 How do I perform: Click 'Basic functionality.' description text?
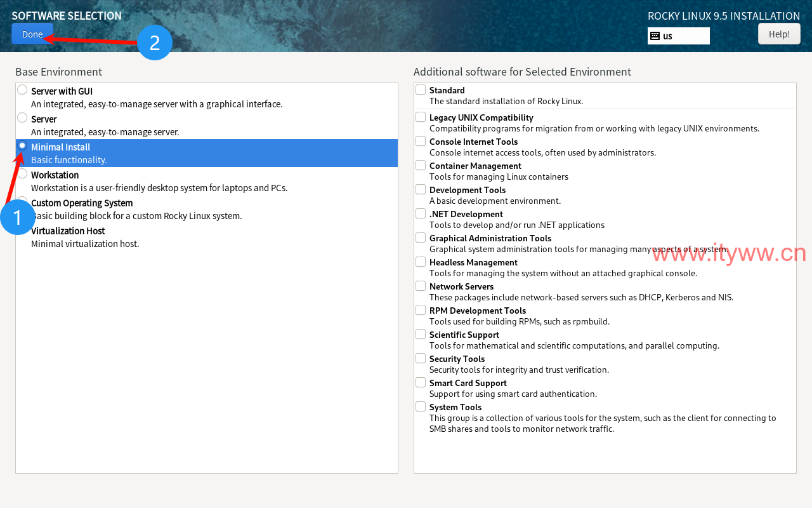[x=69, y=160]
